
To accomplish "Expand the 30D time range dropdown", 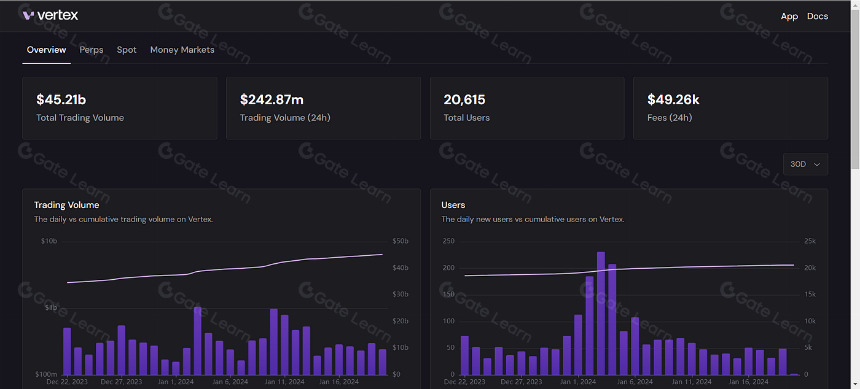I will tap(805, 164).
